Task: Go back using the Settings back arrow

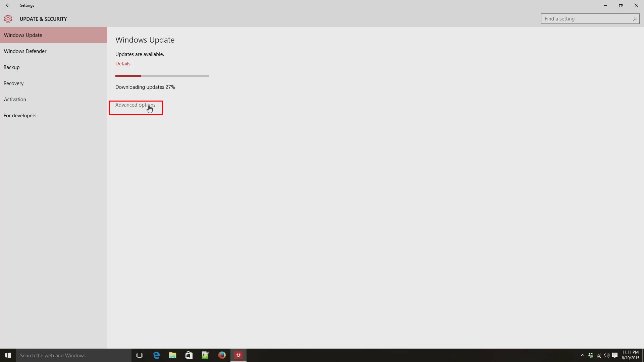Action: pos(8,5)
